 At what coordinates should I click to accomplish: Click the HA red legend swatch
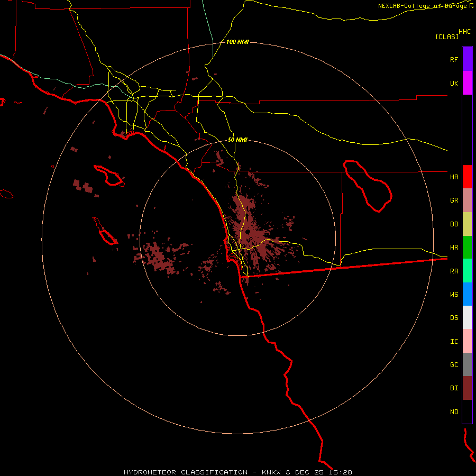tap(467, 177)
